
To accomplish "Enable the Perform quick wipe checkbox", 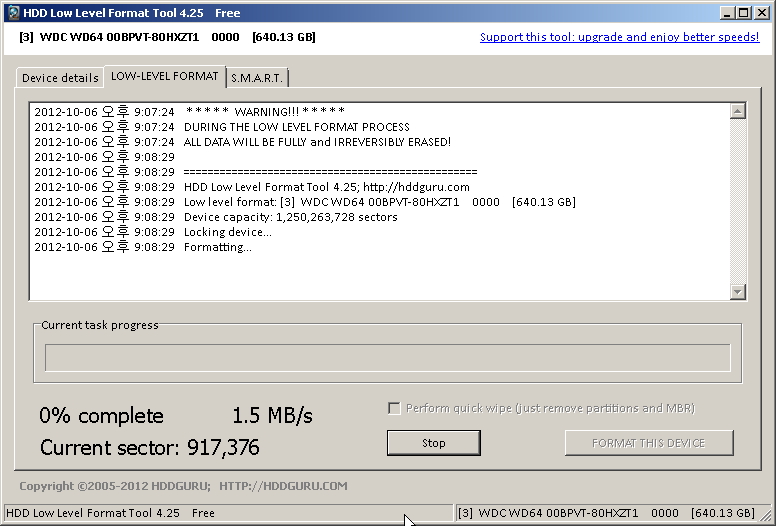I will click(x=394, y=408).
